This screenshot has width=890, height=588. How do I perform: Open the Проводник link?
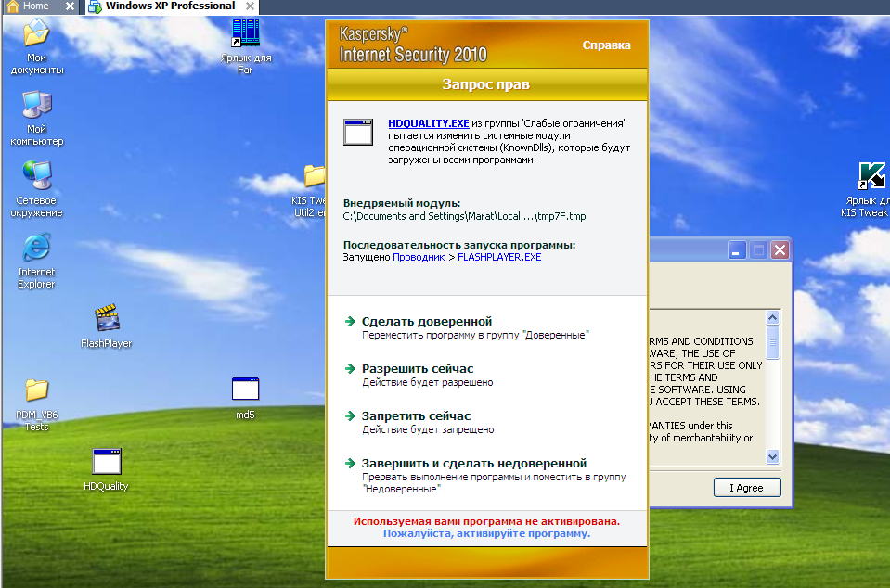[419, 258]
